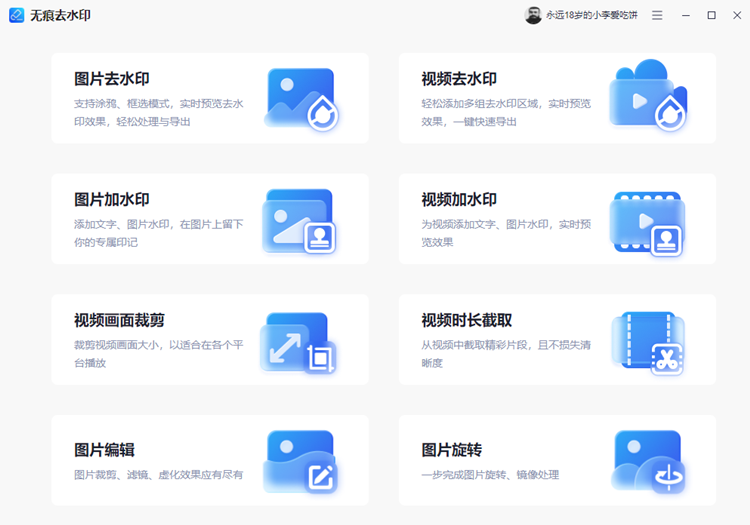Click description 添加文字、图片水印，在图片上留下
The image size is (750, 525).
tap(158, 224)
